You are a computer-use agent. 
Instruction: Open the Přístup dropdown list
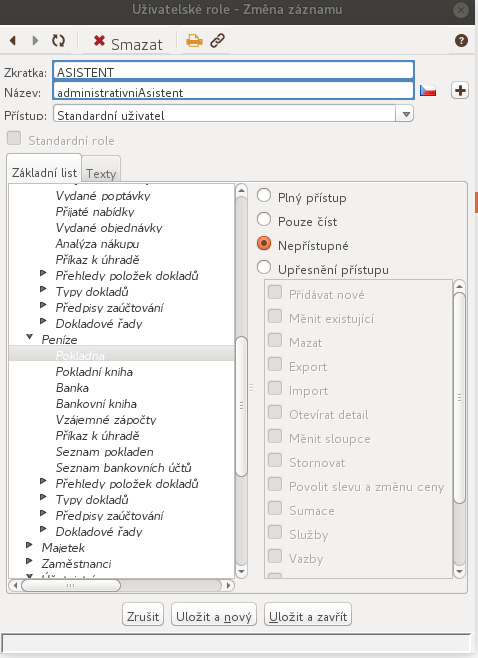click(405, 114)
